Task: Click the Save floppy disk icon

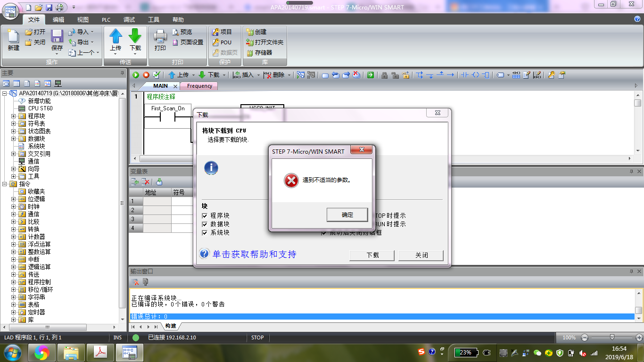Action: (57, 37)
